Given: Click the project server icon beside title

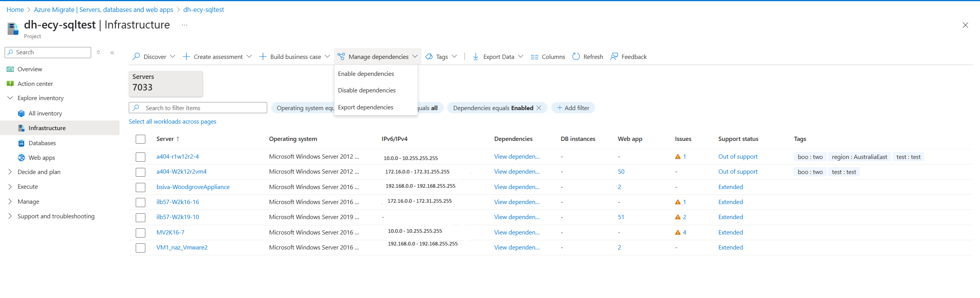Looking at the screenshot, I should tap(13, 28).
